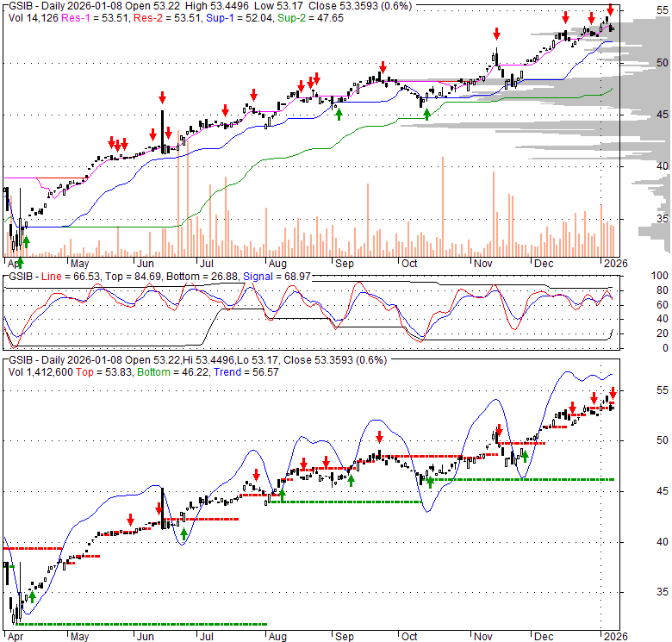672x642 pixels.
Task: Click the red 'Top = 53.83' label in the bottom chart
Action: (104, 372)
